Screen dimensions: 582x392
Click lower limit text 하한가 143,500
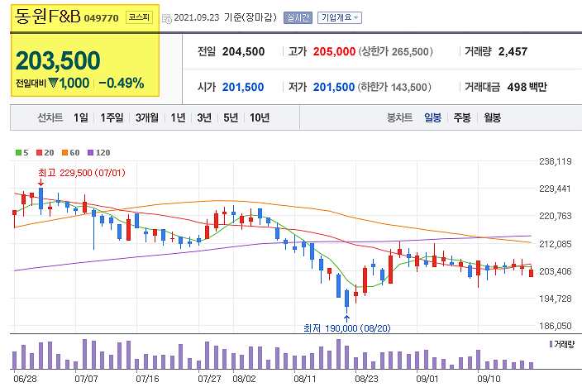click(x=394, y=87)
